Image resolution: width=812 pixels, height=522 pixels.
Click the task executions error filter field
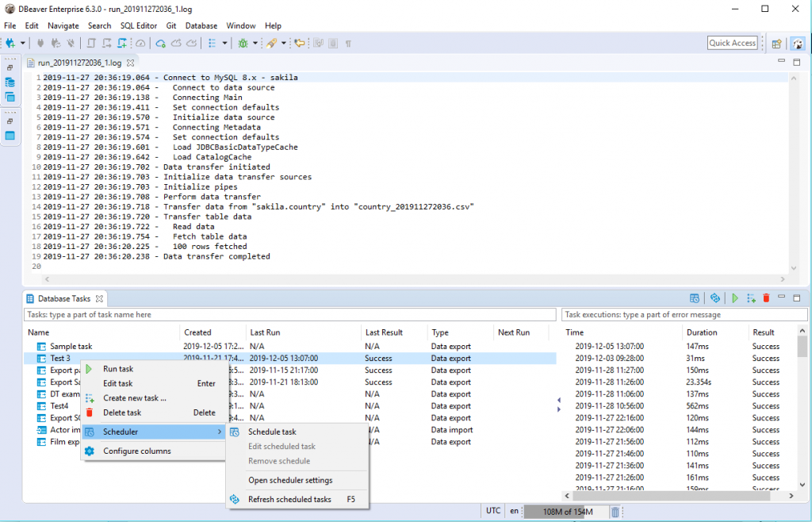(684, 314)
